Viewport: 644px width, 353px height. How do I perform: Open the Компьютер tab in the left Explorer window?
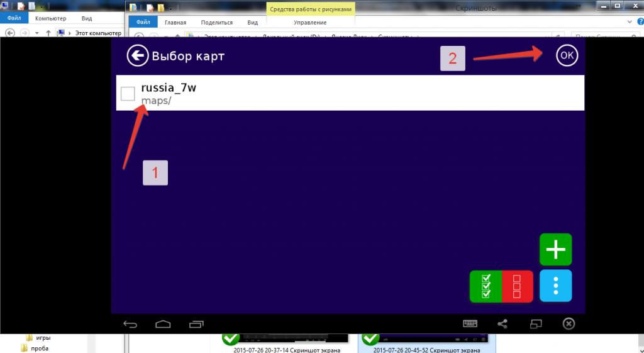50,18
